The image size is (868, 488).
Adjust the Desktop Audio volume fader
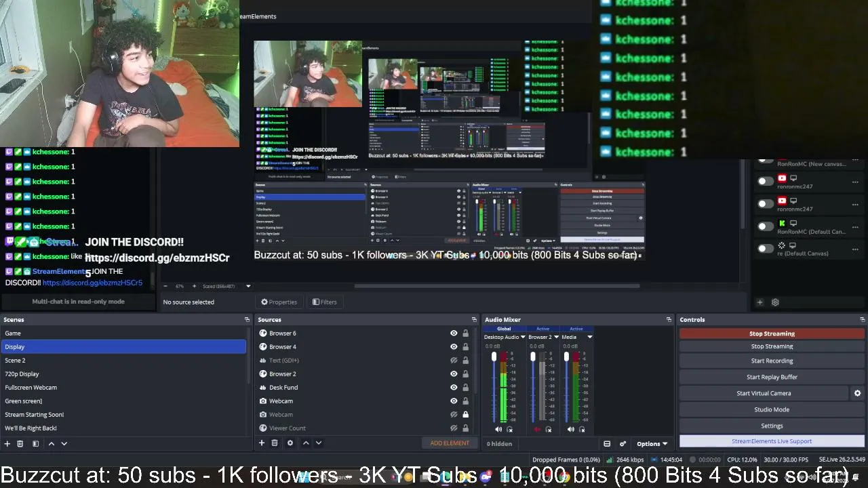tap(494, 357)
